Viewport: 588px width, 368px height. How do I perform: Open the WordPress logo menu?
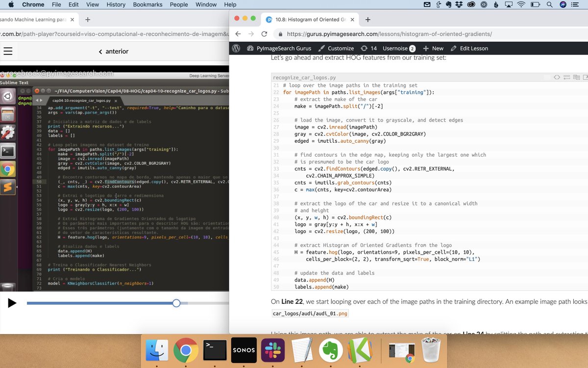(x=236, y=48)
